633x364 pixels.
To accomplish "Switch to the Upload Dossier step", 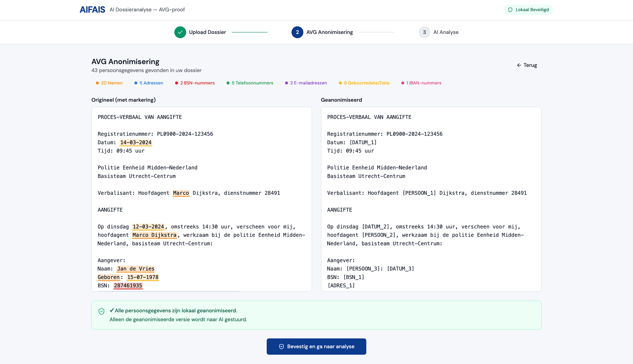I will [x=207, y=32].
